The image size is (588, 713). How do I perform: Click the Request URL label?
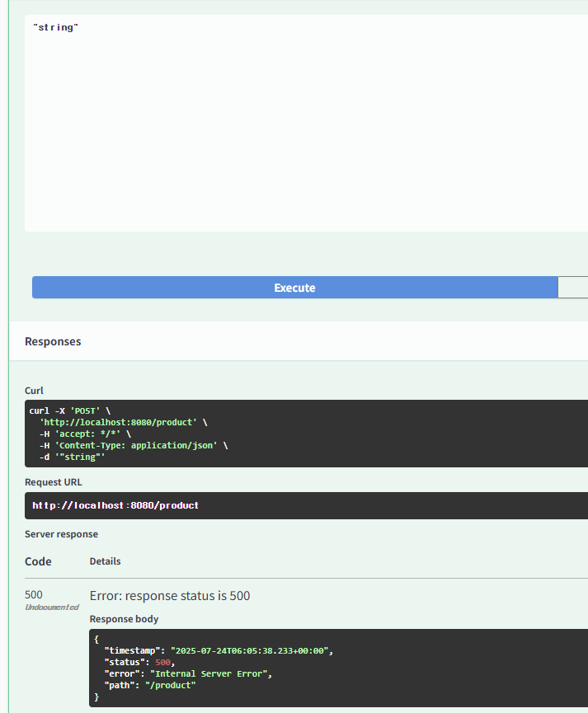(54, 482)
